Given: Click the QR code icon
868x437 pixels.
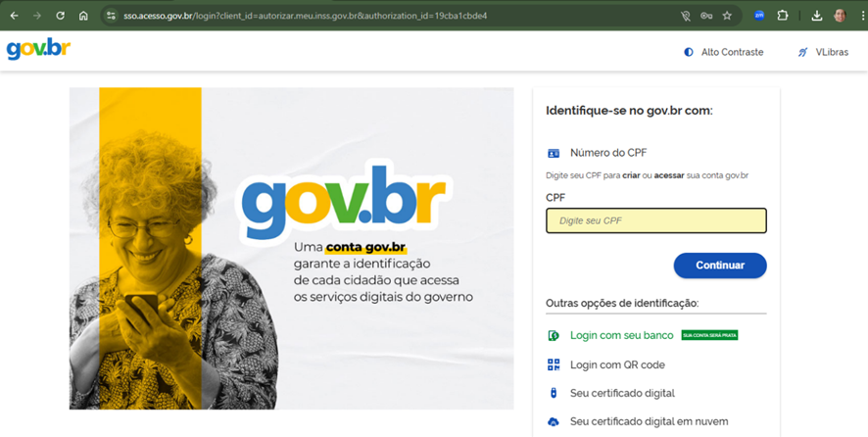Looking at the screenshot, I should point(554,364).
